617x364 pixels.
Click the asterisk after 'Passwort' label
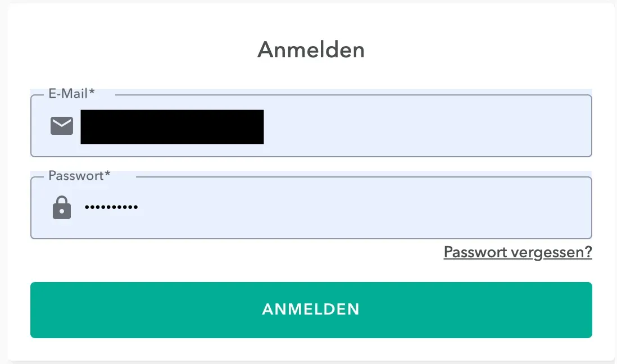(x=107, y=173)
